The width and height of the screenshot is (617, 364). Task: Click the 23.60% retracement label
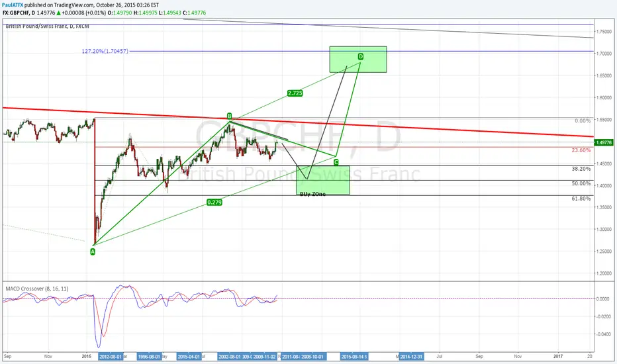pos(581,150)
